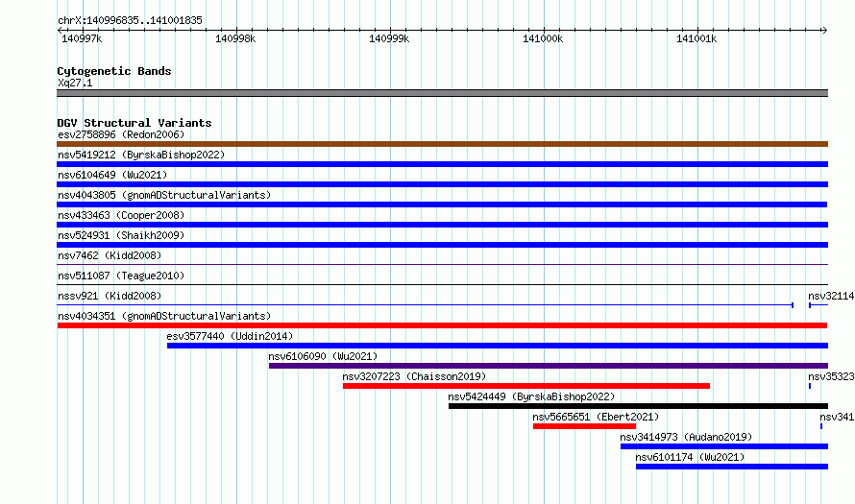Viewport: 855px width, 504px height.
Task: Select the red nsv5665651 variant bar
Action: [584, 426]
